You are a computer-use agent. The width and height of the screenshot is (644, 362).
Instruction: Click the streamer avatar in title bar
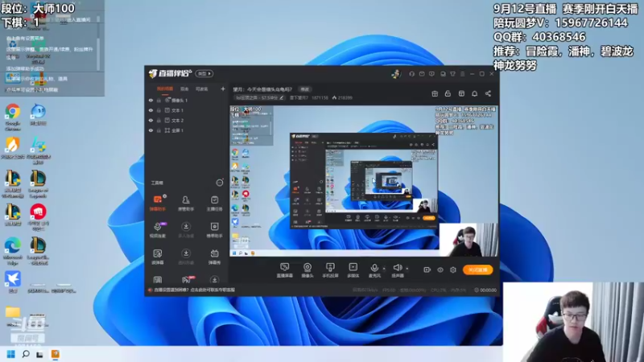(396, 74)
